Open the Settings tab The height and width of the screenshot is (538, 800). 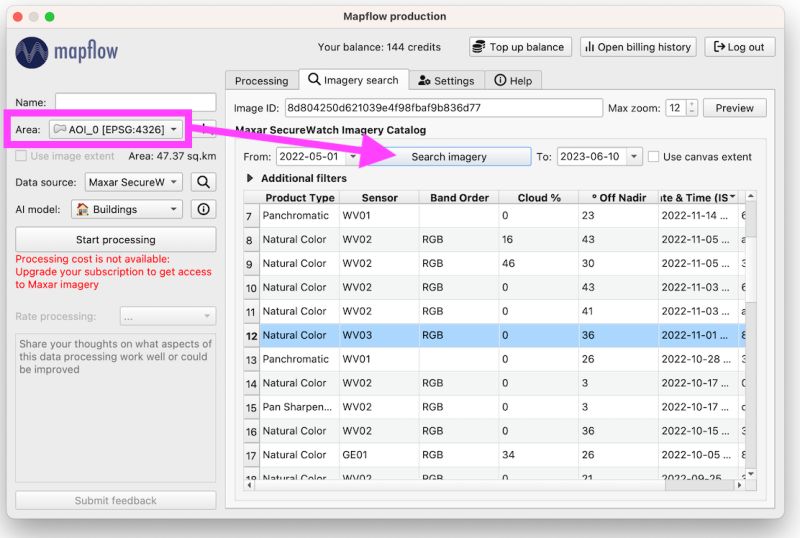pyautogui.click(x=446, y=81)
